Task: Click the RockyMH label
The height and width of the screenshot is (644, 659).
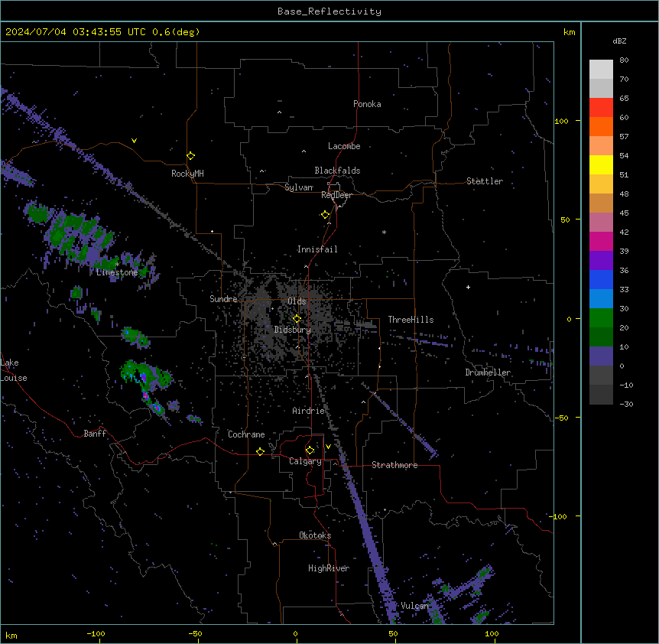Action: (187, 174)
